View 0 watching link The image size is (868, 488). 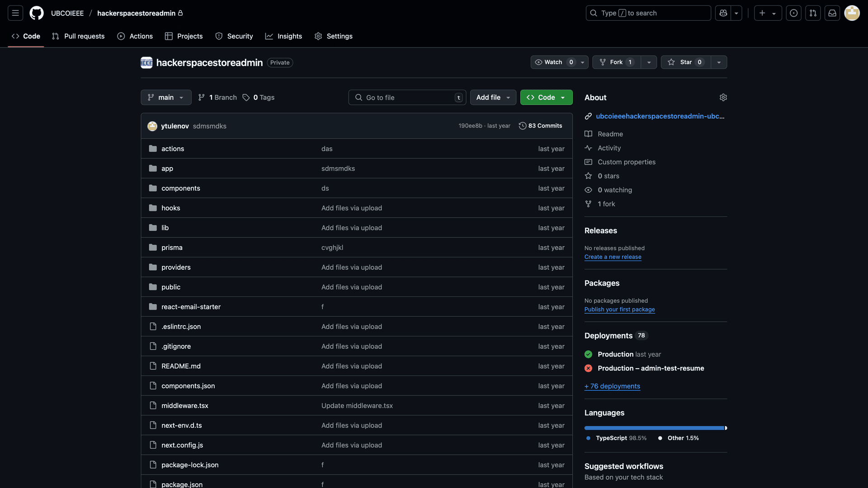click(614, 190)
